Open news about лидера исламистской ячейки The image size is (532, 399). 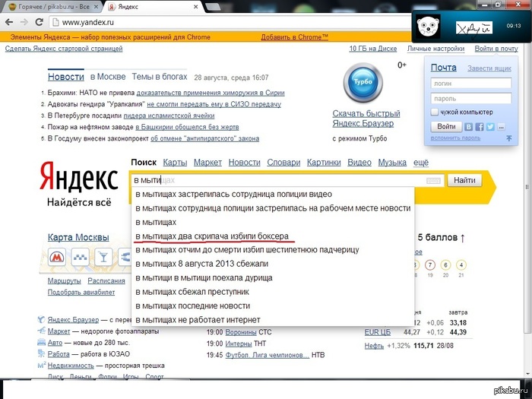(x=169, y=116)
